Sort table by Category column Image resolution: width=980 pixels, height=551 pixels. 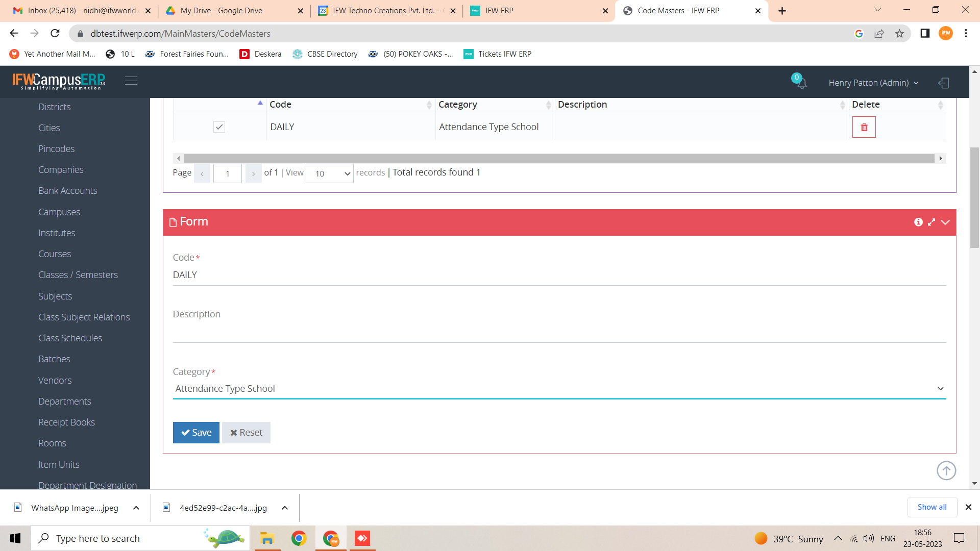click(495, 105)
